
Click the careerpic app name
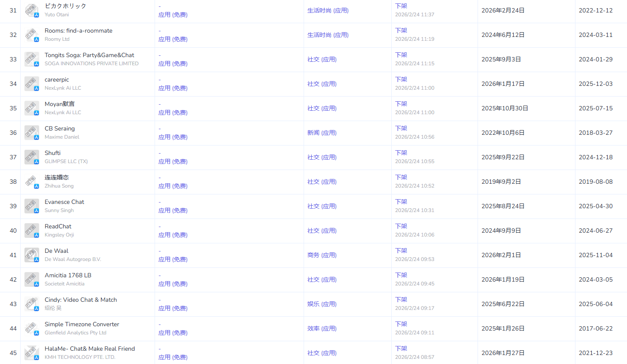[x=57, y=79]
